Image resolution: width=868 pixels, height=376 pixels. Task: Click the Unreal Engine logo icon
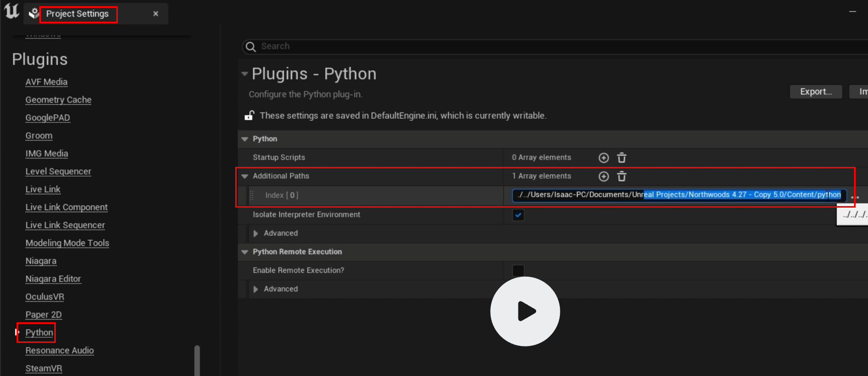(11, 11)
